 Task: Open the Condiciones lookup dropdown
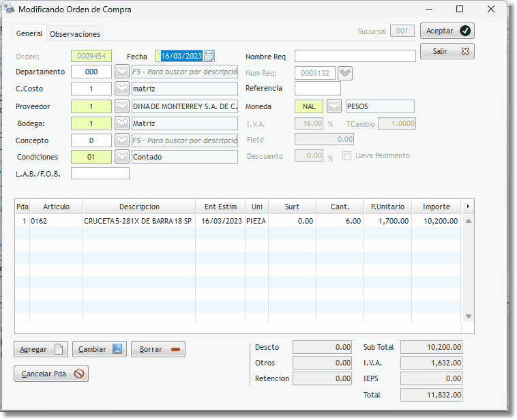pos(121,156)
